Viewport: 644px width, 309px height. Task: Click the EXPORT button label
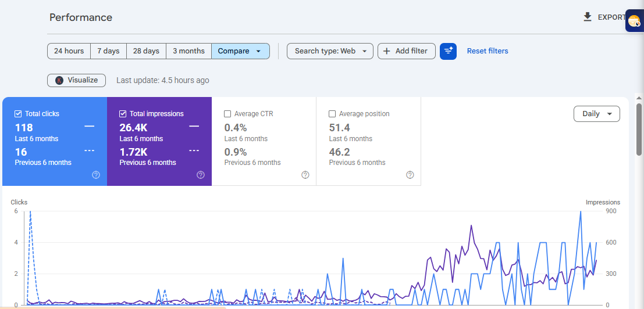(x=611, y=17)
